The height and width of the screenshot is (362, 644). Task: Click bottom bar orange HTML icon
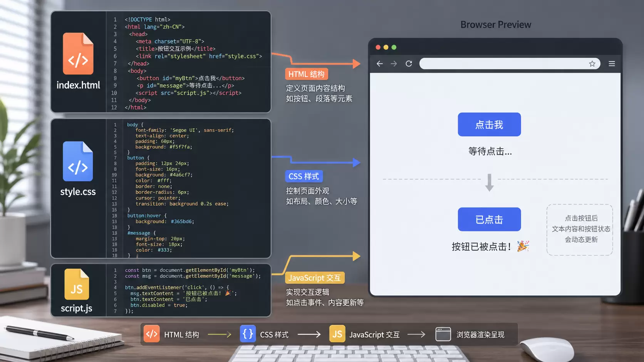click(151, 334)
